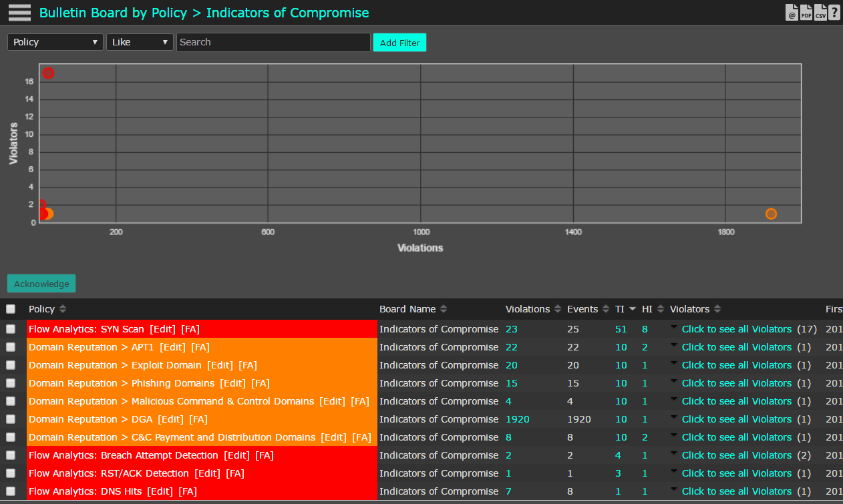Sort the table by Policy column arrows
The width and height of the screenshot is (843, 504).
pos(63,309)
